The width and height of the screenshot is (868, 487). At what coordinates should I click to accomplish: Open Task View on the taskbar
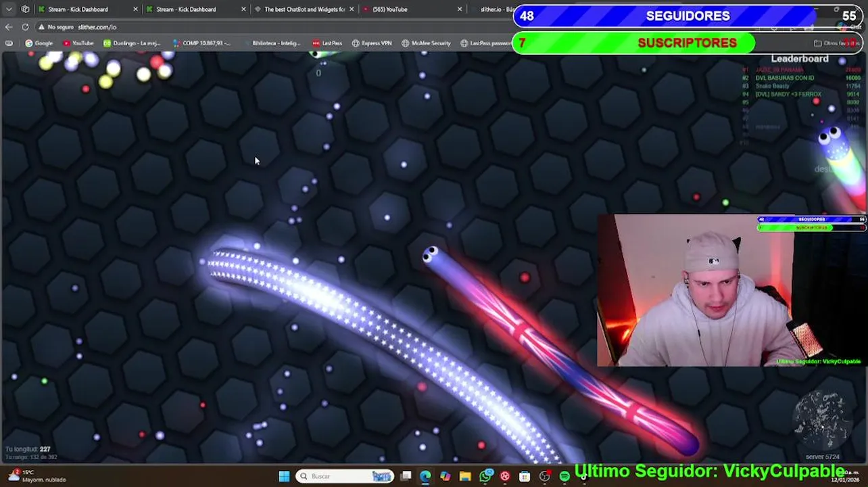click(x=406, y=476)
